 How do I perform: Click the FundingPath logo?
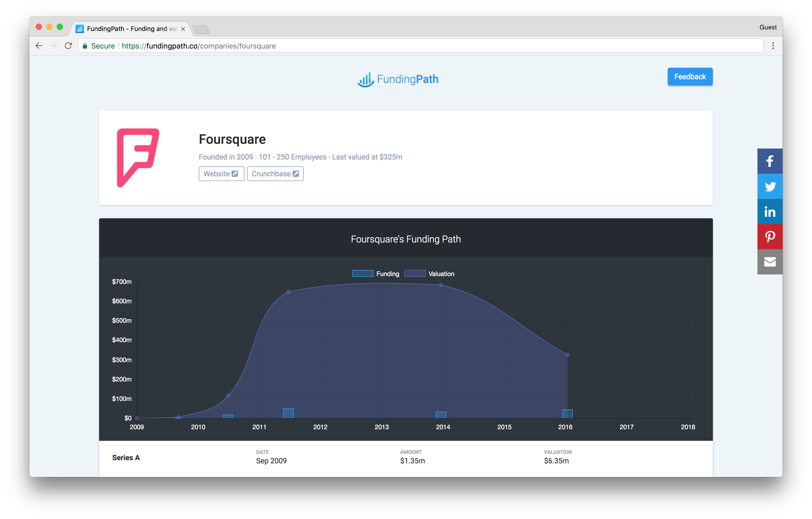coord(398,79)
